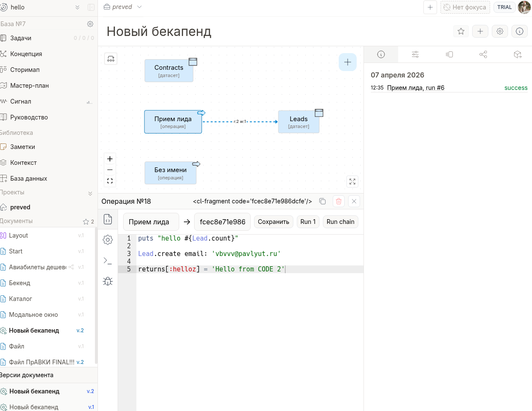Zoom in on the diagram canvas

pyautogui.click(x=110, y=159)
